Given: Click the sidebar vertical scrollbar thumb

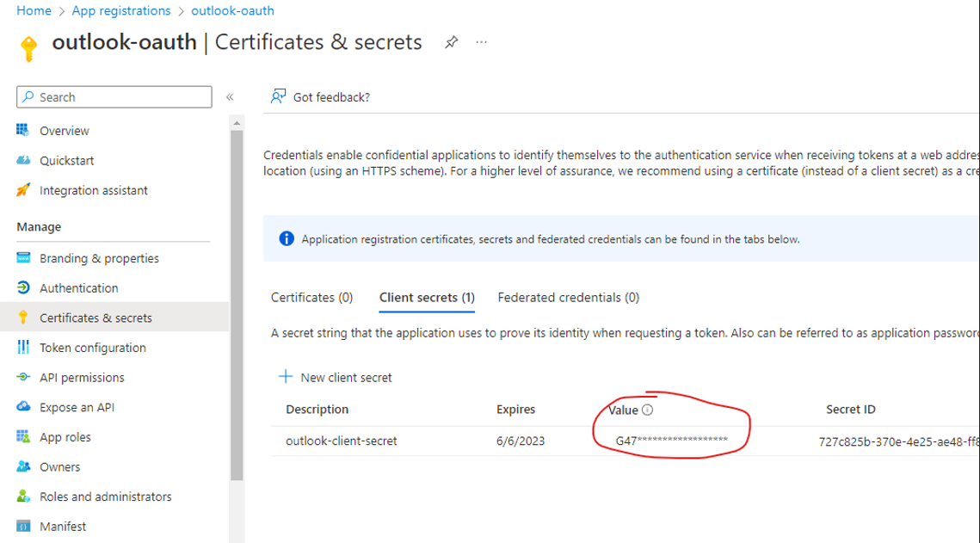Looking at the screenshot, I should [237, 305].
